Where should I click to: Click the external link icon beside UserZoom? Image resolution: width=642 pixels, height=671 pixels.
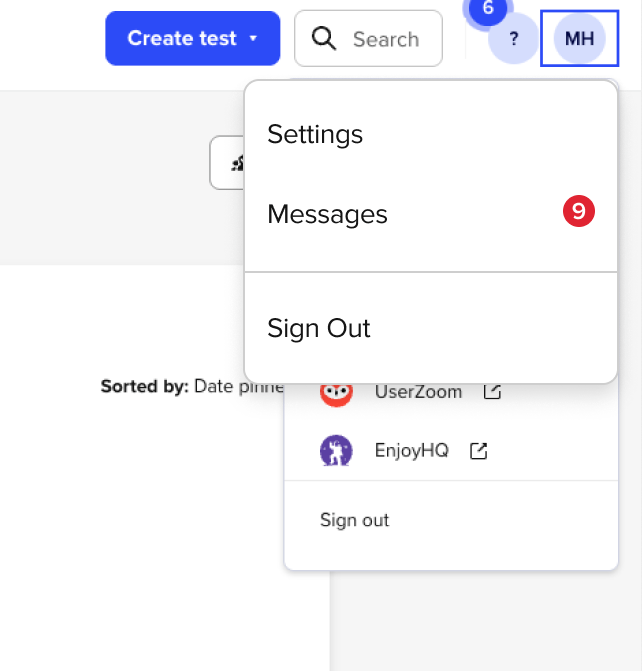tap(492, 392)
